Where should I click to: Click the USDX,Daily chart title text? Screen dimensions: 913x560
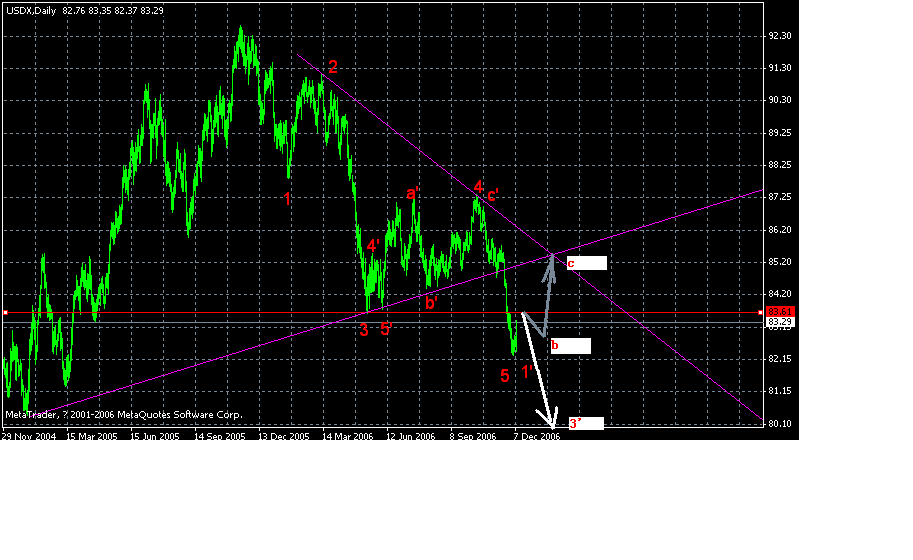(x=31, y=10)
